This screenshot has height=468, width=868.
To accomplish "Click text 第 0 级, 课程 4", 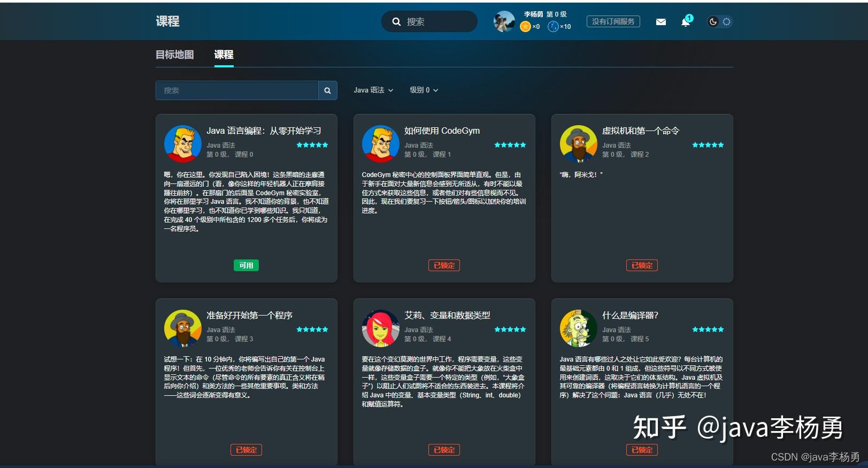I will tap(428, 339).
